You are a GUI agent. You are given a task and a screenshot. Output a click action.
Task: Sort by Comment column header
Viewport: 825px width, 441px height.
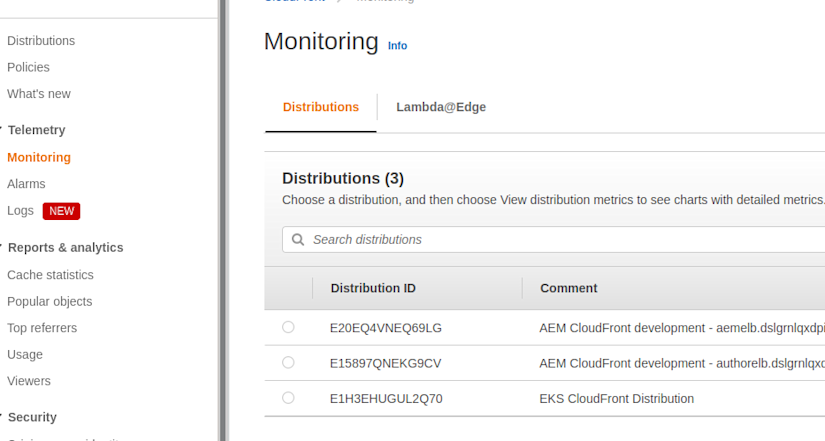(569, 288)
